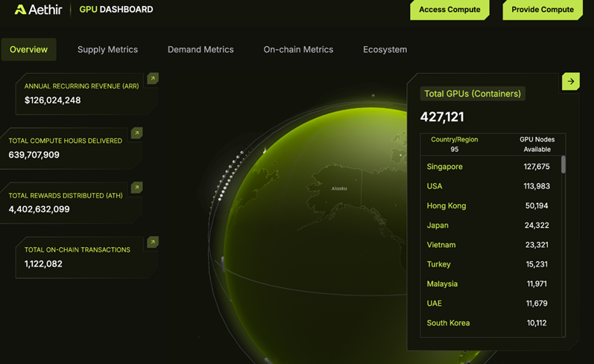Click the country list scrollbar thumb
This screenshot has height=364, width=594.
point(563,165)
